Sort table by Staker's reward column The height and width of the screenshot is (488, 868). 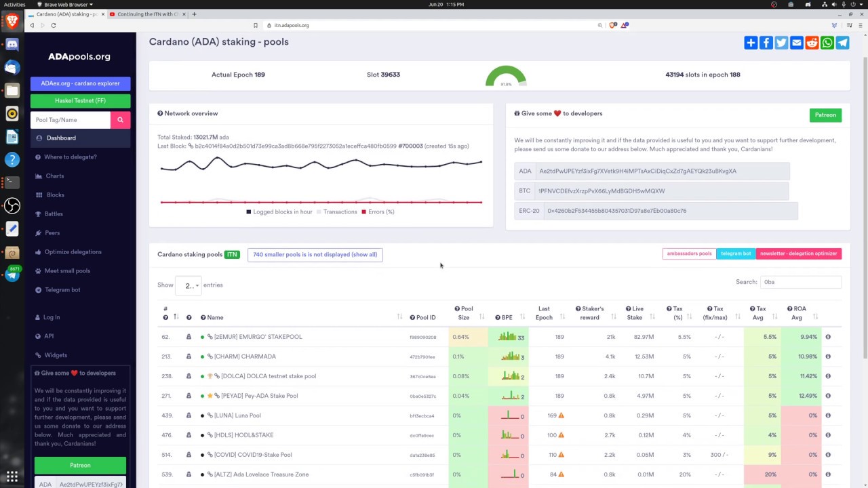click(x=614, y=317)
